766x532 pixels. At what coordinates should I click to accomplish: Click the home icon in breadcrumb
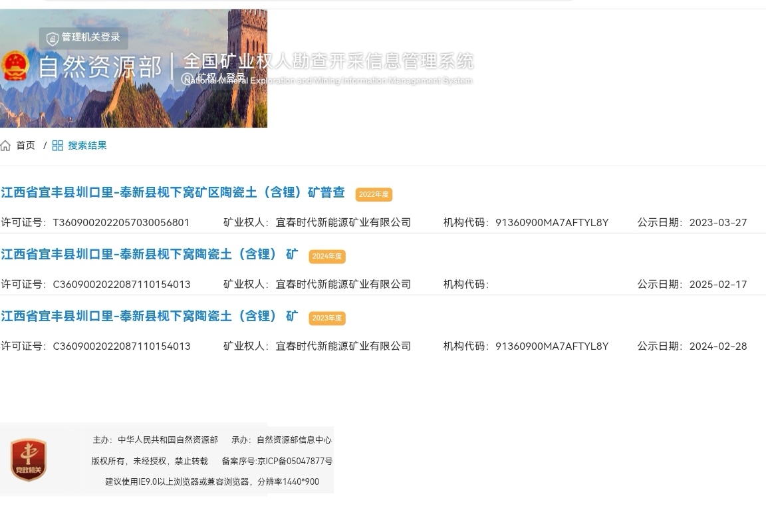[5, 146]
